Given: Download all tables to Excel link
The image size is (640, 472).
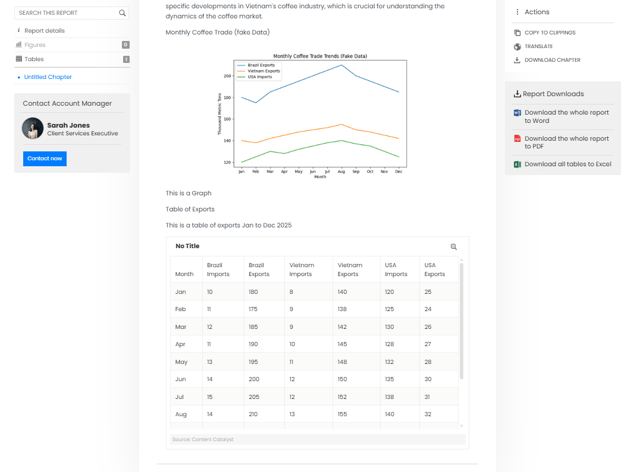Looking at the screenshot, I should [x=567, y=164].
